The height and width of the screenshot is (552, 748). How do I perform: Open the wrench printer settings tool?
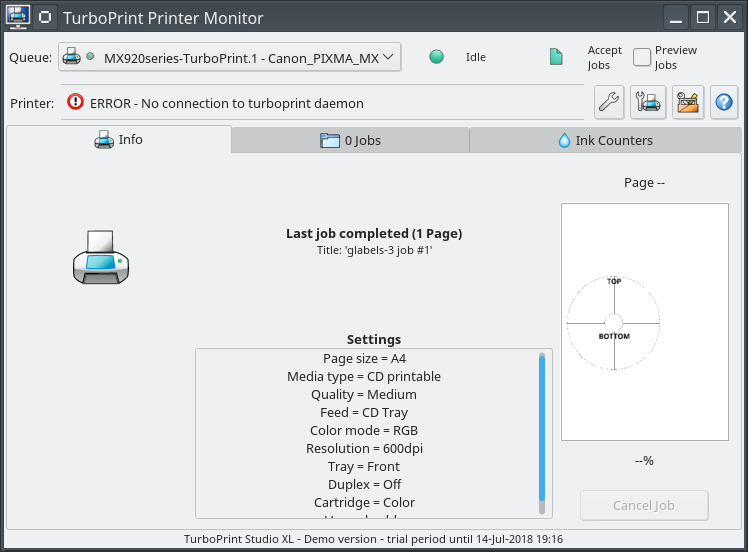pos(609,102)
